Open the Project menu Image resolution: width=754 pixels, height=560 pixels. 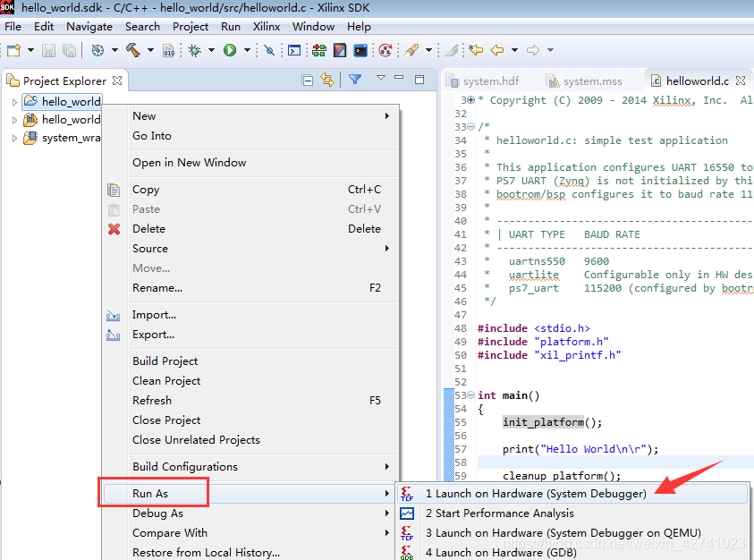191,27
